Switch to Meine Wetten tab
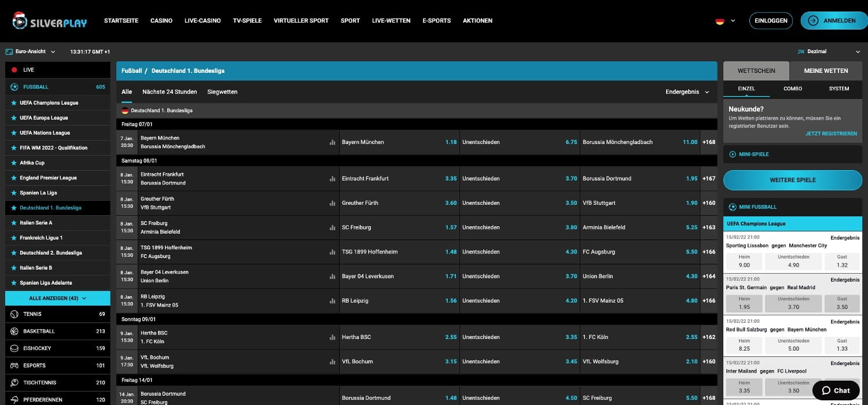This screenshot has width=868, height=405. click(x=826, y=71)
